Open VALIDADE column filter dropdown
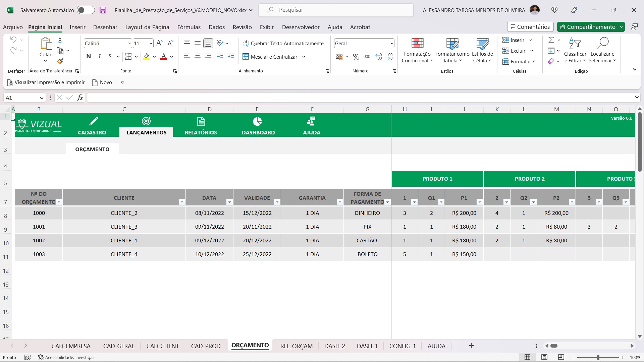 pyautogui.click(x=277, y=202)
